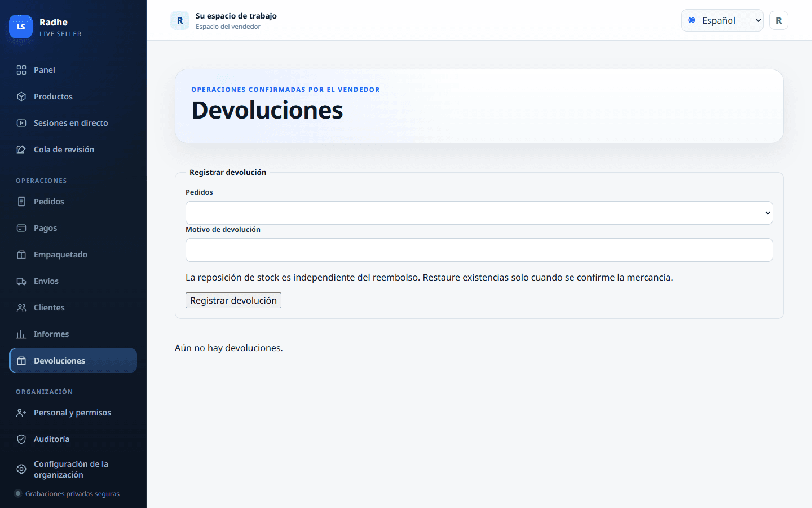Click the organization settings gear icon
The height and width of the screenshot is (508, 812).
click(21, 469)
